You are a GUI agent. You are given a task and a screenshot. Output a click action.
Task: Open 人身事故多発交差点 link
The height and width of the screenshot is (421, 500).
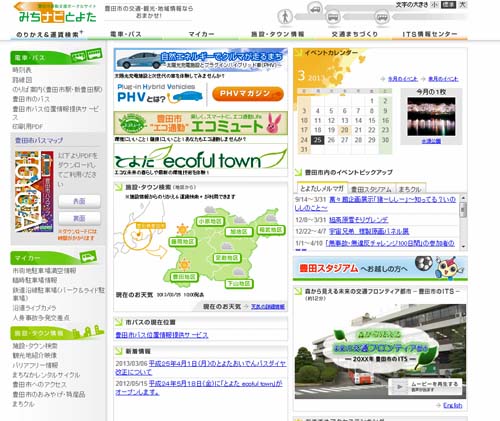pos(41,318)
